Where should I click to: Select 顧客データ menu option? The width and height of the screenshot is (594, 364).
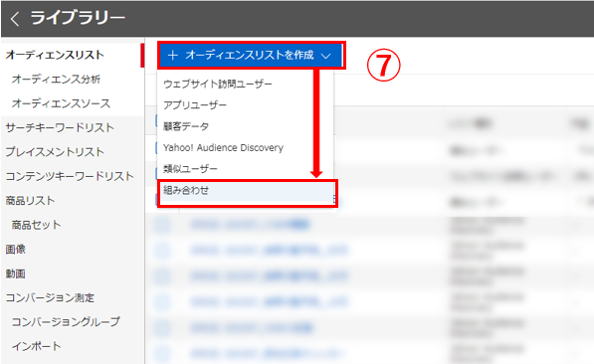coord(186,126)
